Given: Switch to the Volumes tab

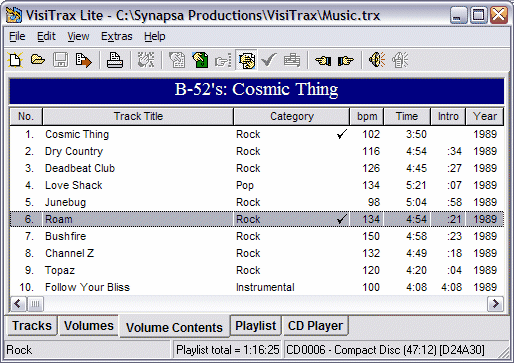Looking at the screenshot, I should [89, 326].
